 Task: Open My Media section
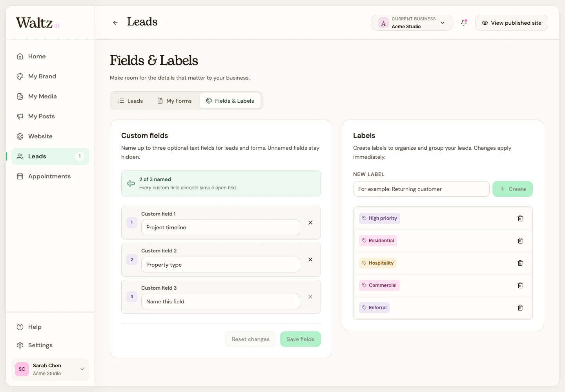[50, 96]
